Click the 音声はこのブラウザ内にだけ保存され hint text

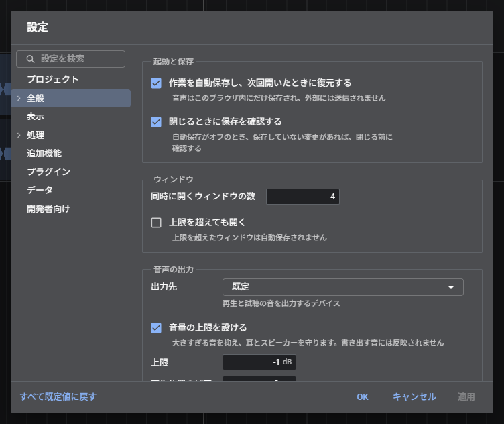[x=279, y=98]
